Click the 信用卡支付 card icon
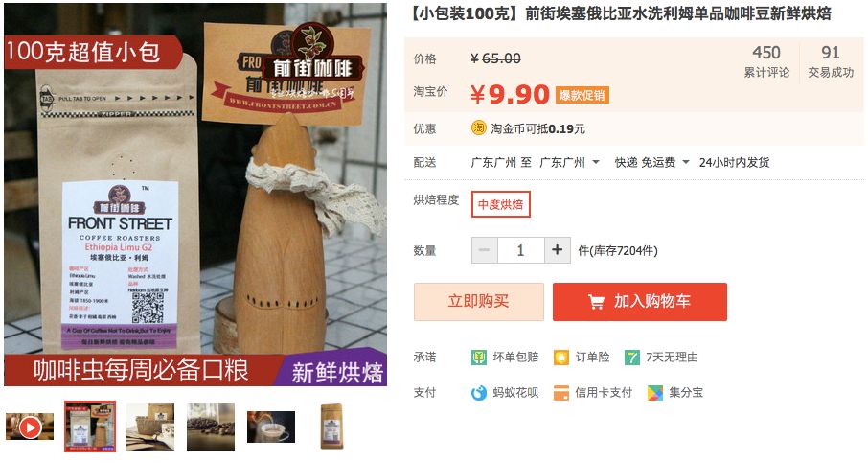Screen dimensions: 868x463 [x=561, y=393]
